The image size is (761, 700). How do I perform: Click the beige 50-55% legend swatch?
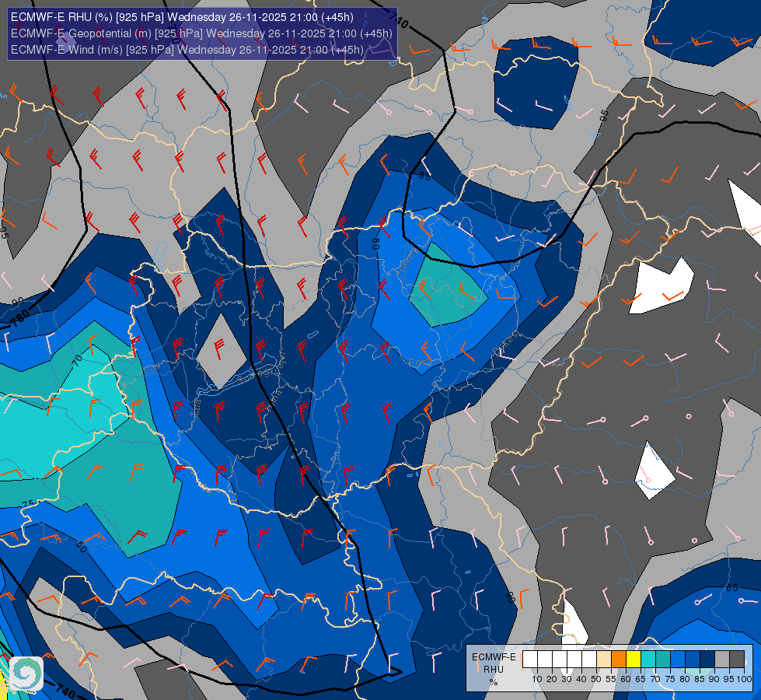pyautogui.click(x=604, y=660)
